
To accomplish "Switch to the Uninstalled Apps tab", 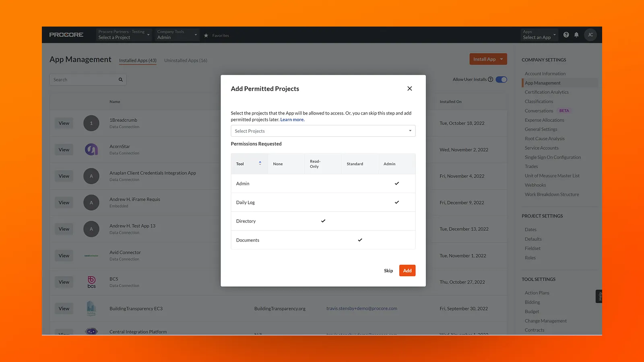I will (186, 60).
